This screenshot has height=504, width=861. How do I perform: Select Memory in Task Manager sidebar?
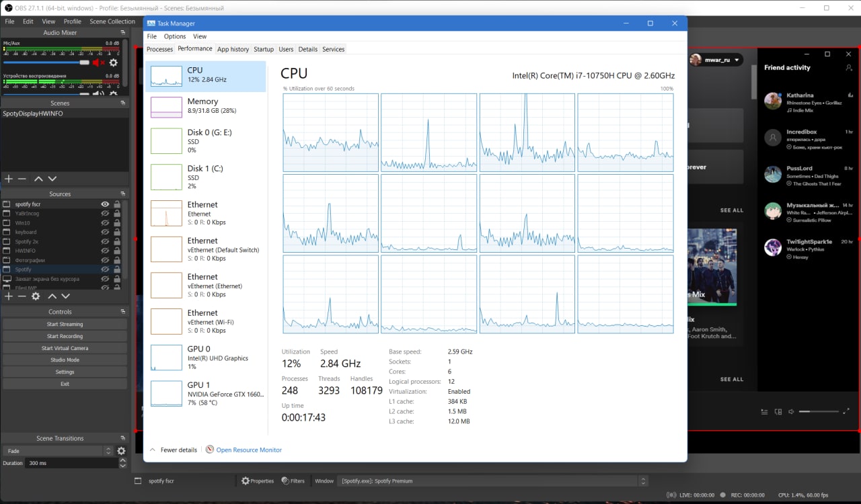pyautogui.click(x=206, y=106)
